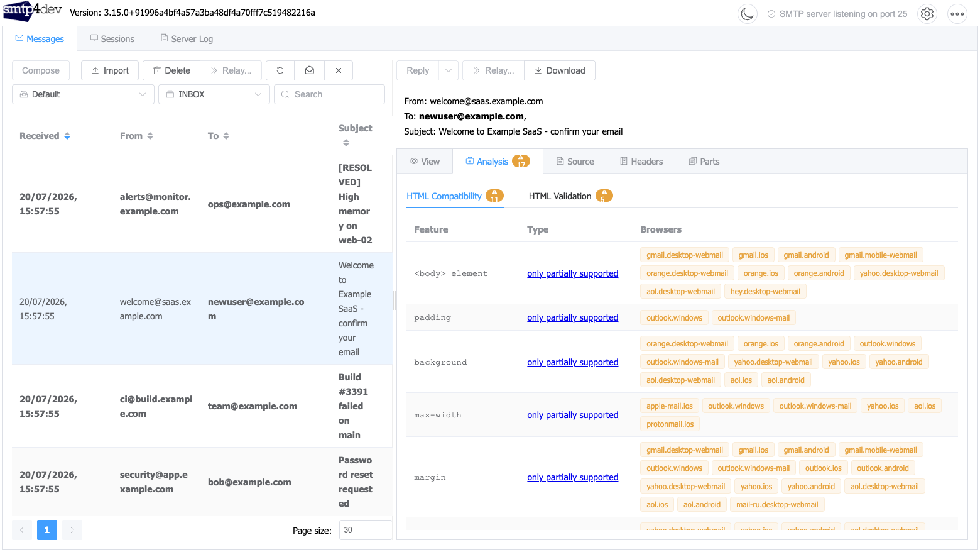Click the warning badge on Analysis tab
The image size is (980, 552).
(521, 162)
